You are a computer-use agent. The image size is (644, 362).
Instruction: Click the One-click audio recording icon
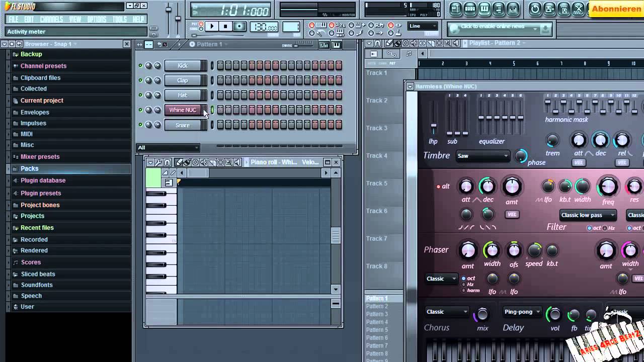(x=579, y=9)
